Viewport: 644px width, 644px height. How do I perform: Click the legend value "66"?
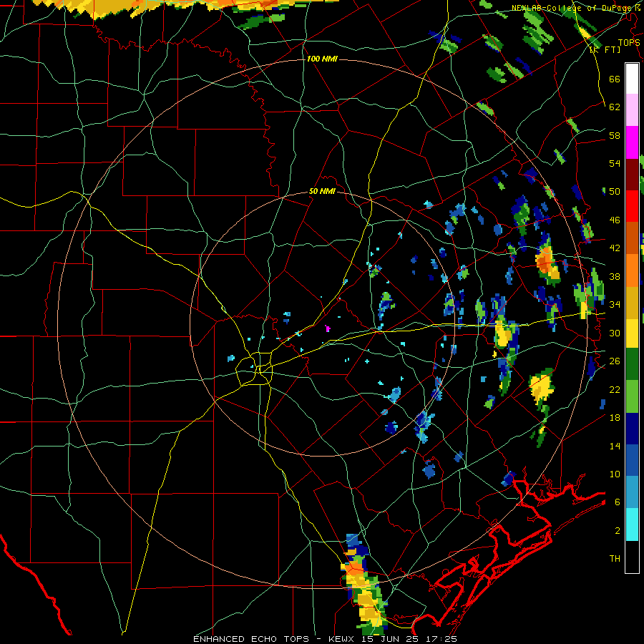pos(615,79)
